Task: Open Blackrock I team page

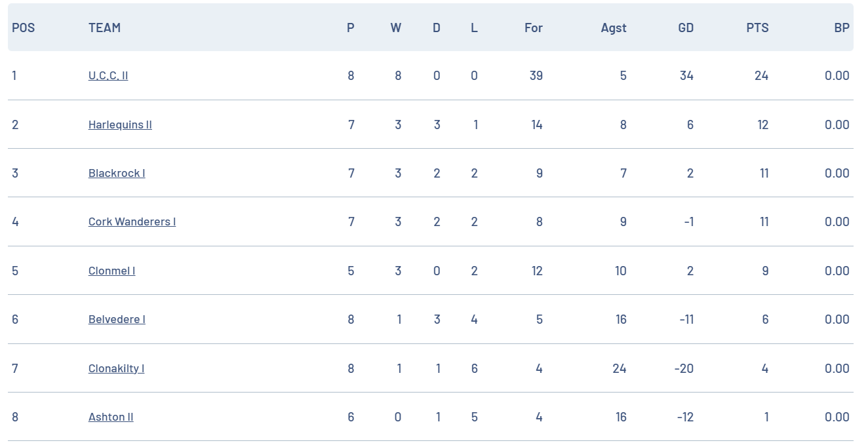Action: (x=117, y=173)
